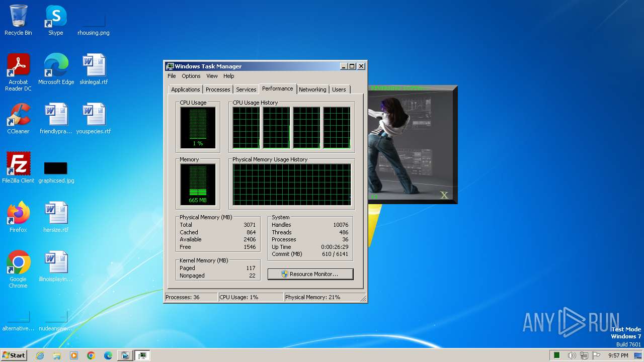Click the CPU Usage 1 % meter
The width and height of the screenshot is (644, 362).
coord(198,128)
